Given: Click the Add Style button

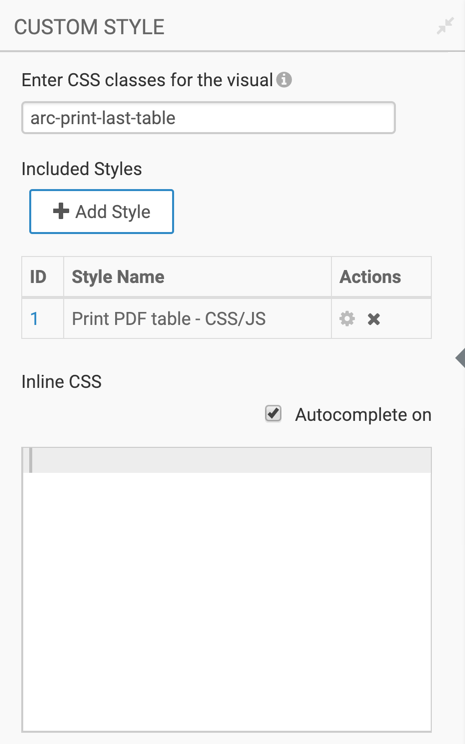Looking at the screenshot, I should 102,212.
